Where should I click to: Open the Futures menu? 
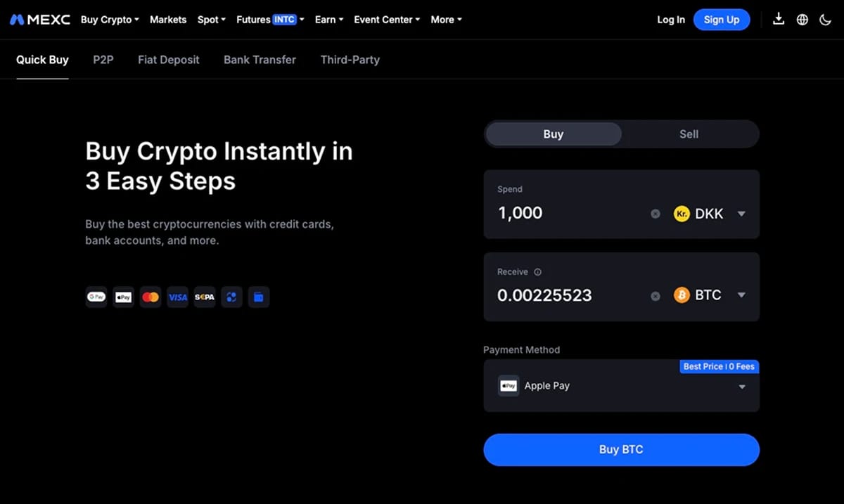(270, 20)
